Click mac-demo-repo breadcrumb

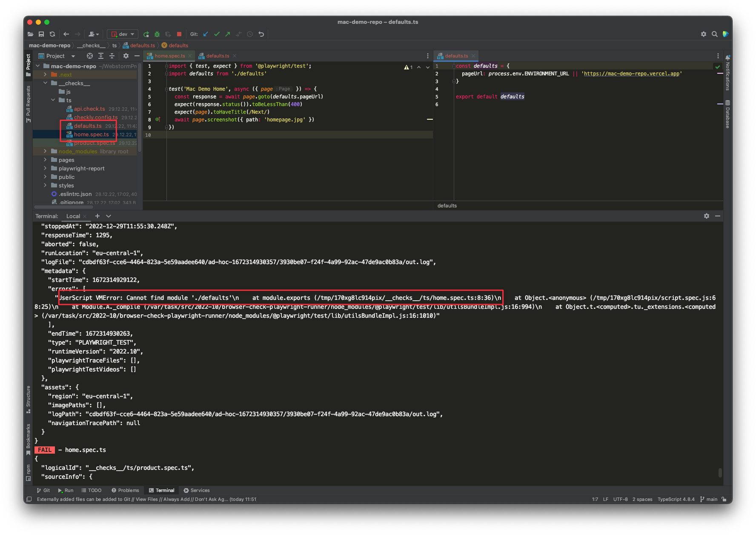pos(49,46)
